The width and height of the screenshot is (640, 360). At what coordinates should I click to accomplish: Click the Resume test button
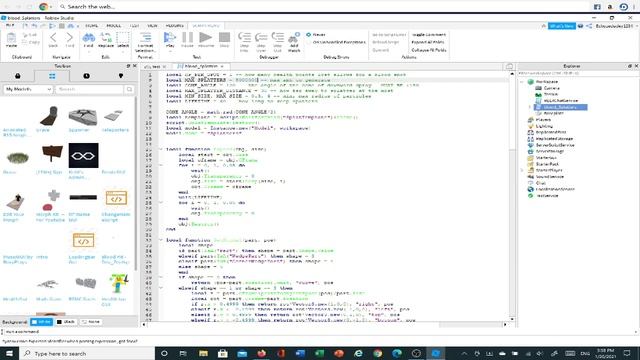pyautogui.click(x=205, y=38)
